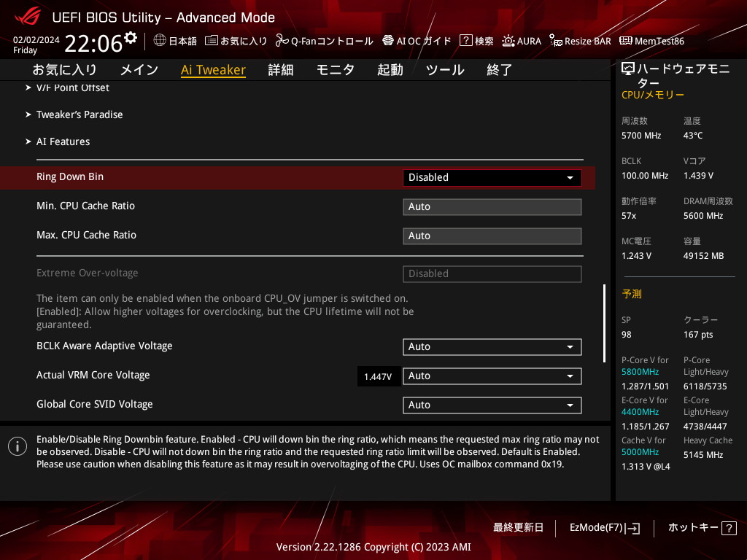747x560 pixels.
Task: Click EzMode arrow icon
Action: coord(634,528)
